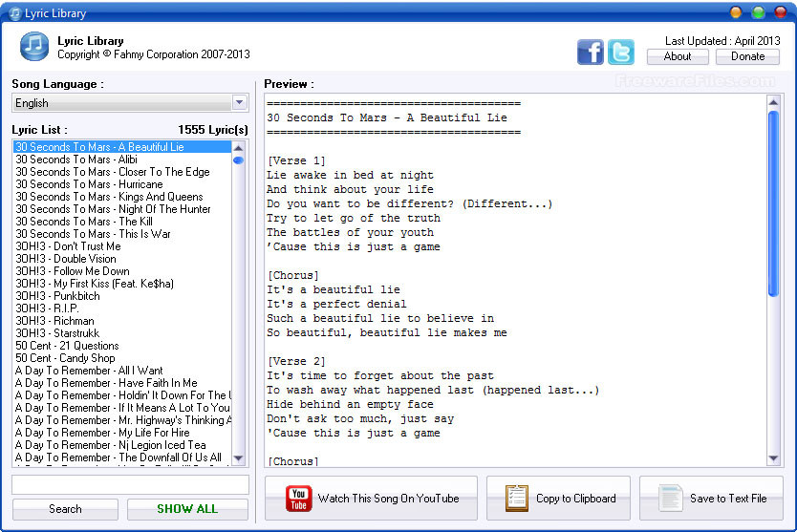Select 3OH!3 - Don't Trust Me
The image size is (797, 532).
point(122,246)
